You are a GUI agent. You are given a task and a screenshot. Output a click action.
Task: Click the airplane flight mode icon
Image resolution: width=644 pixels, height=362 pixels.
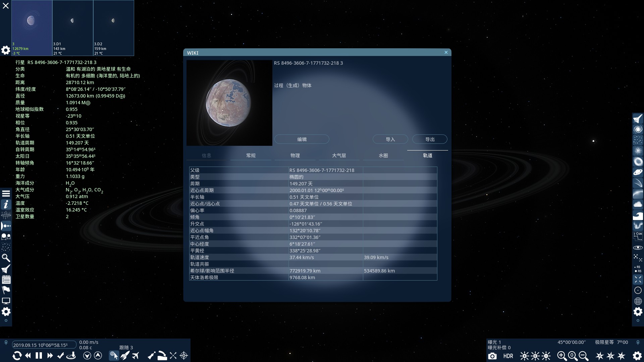tap(136, 356)
